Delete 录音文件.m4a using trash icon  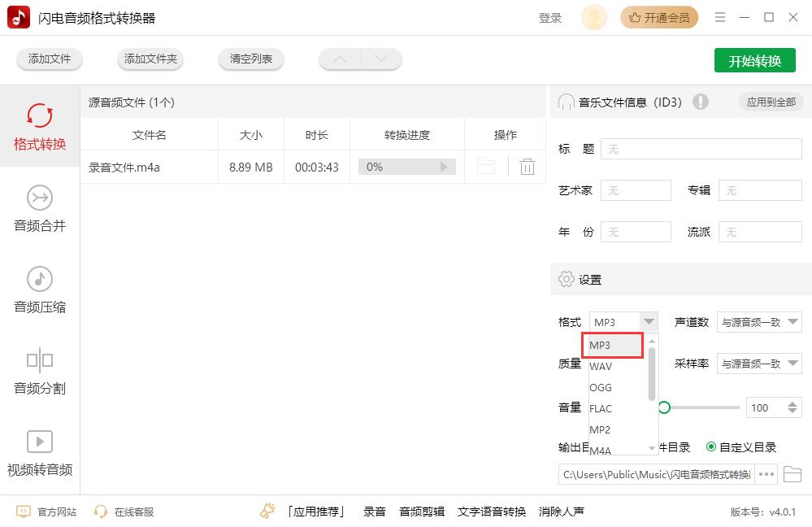tap(528, 166)
